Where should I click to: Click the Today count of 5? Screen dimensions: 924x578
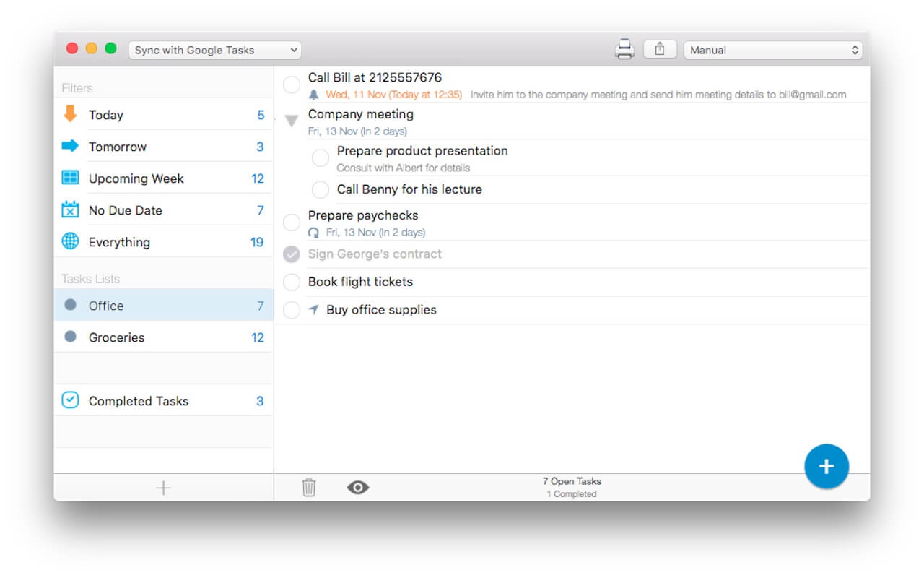coord(261,115)
